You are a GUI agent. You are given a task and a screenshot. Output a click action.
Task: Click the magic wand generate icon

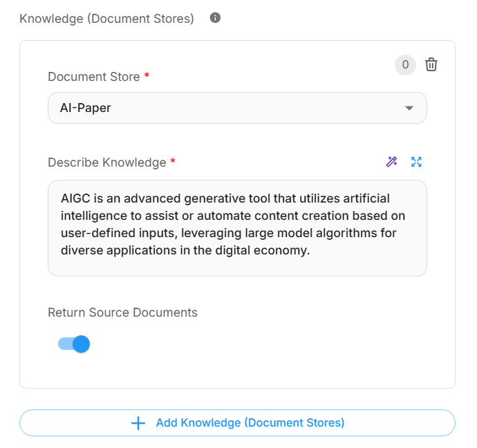pyautogui.click(x=391, y=162)
